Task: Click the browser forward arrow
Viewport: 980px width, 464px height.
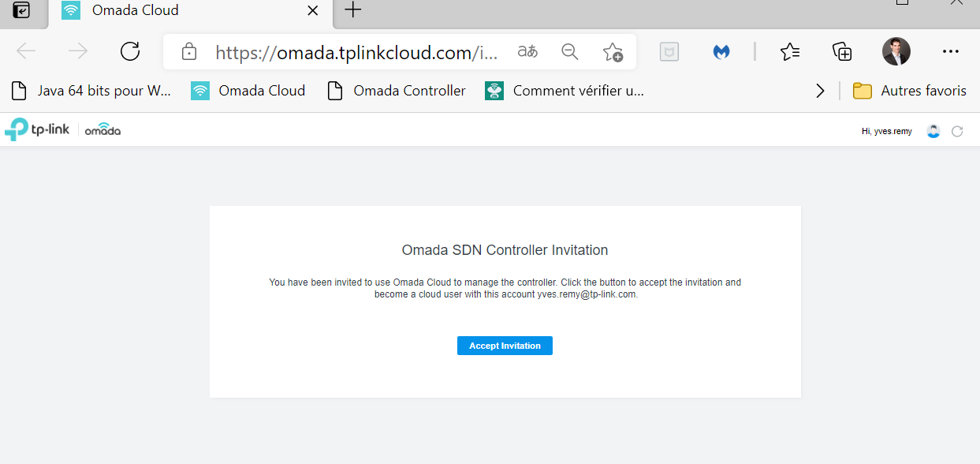Action: pyautogui.click(x=78, y=52)
